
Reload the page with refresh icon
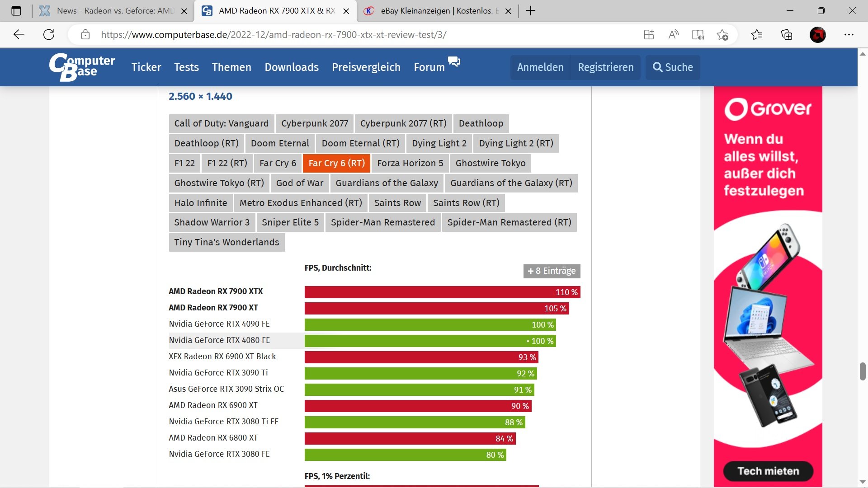pos(49,35)
